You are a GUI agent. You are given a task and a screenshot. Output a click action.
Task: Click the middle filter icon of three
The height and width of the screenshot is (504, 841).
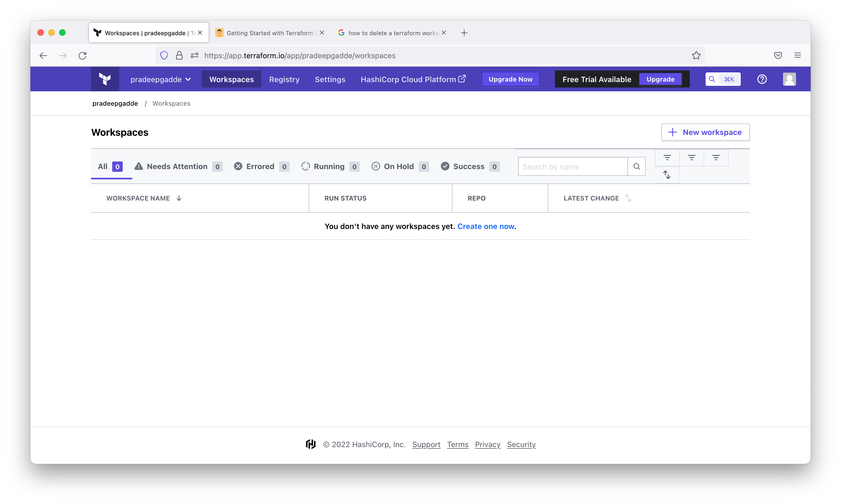[692, 158]
